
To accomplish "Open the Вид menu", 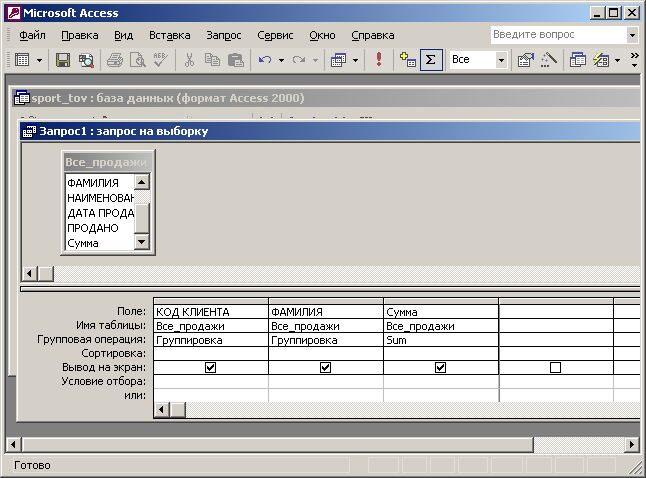I will coord(124,35).
